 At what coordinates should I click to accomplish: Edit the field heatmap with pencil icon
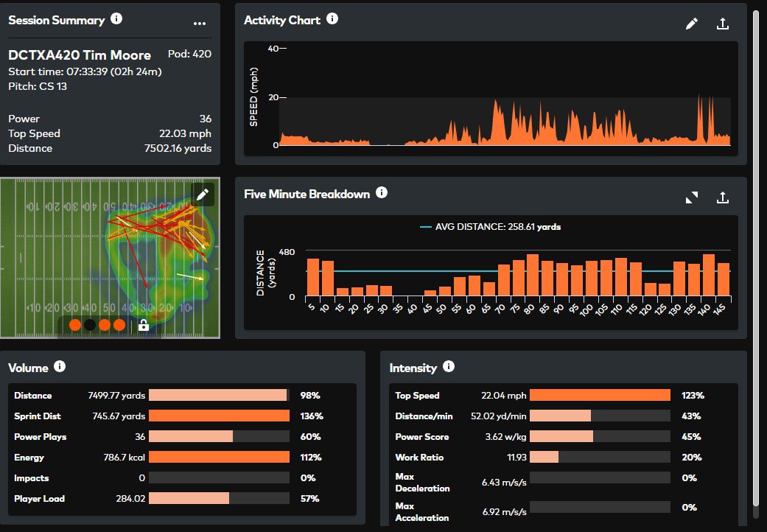[x=203, y=195]
